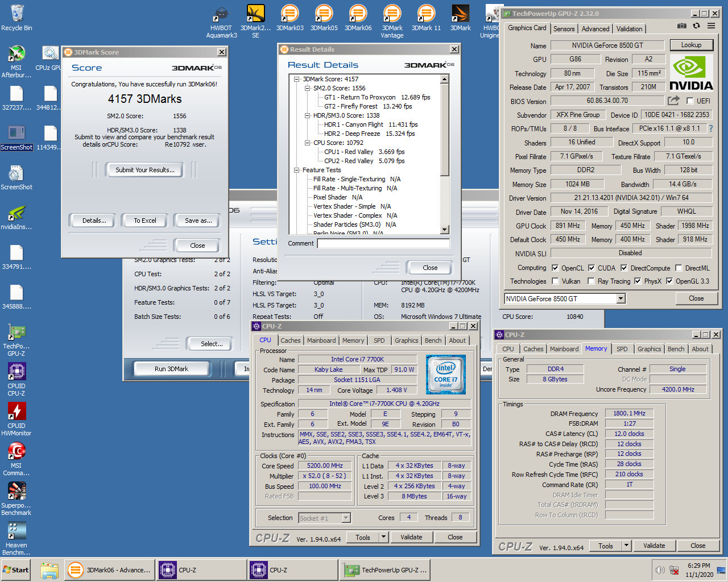The width and height of the screenshot is (728, 582).
Task: Open the SPD tab in the Memory tab CPU-Z window
Action: click(622, 349)
